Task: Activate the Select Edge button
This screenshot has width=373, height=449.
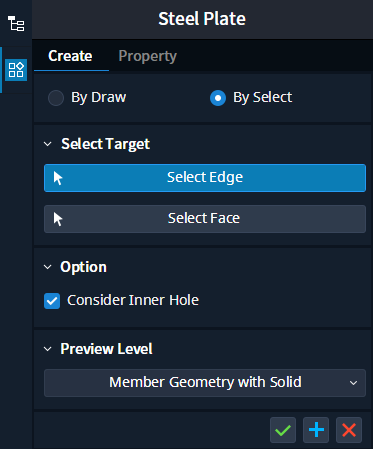Action: 205,178
